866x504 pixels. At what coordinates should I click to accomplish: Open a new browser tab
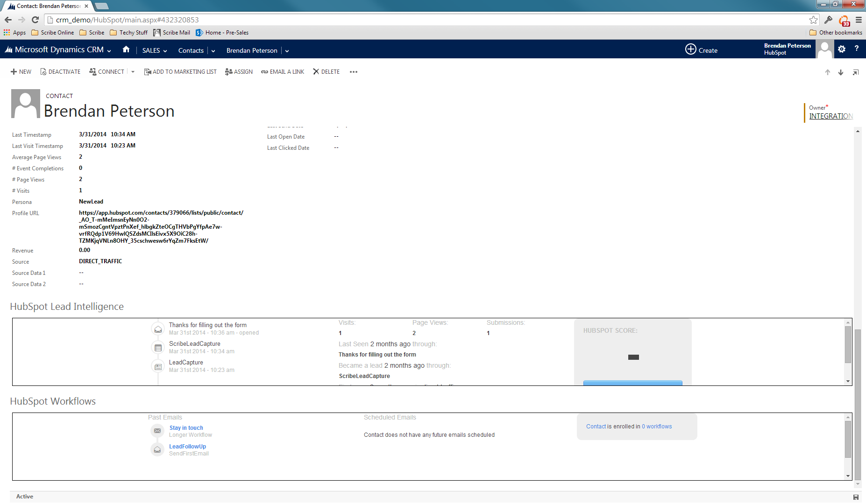[x=101, y=6]
